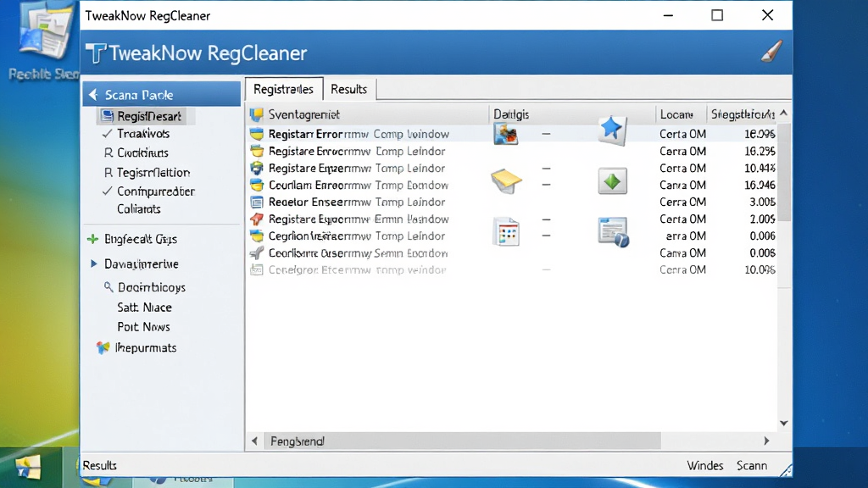868x488 pixels.
Task: Click the scroll up arrow of the list
Action: click(784, 113)
